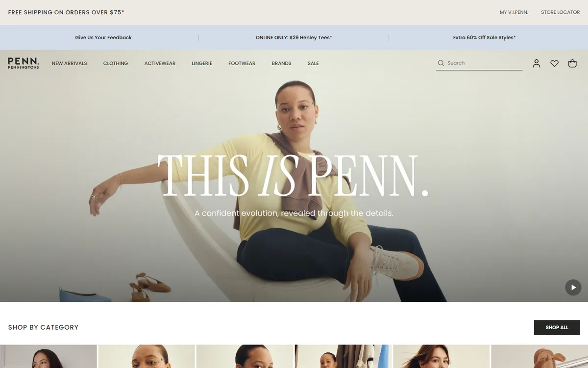
Task: Open the Brands menu
Action: click(x=282, y=63)
